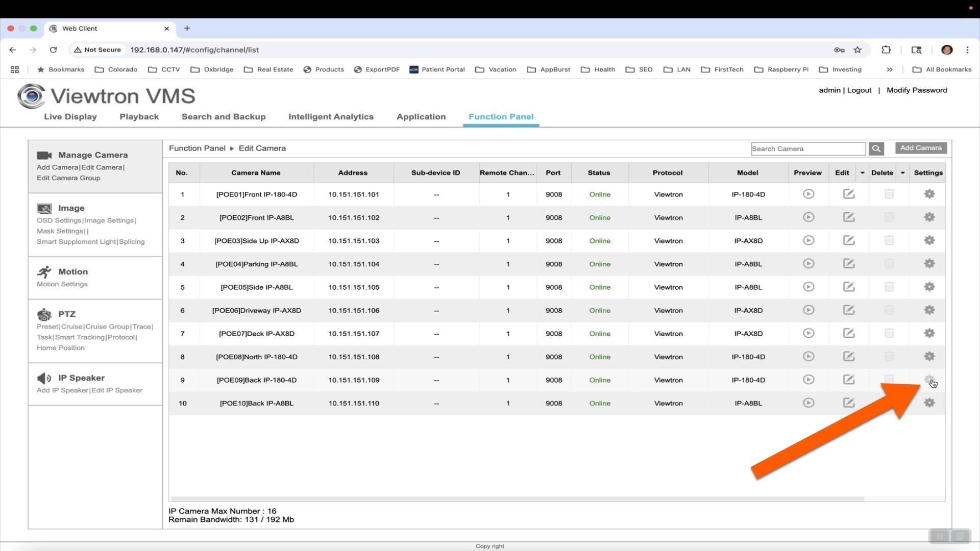The height and width of the screenshot is (551, 980).
Task: Open the Motion Settings link
Action: (62, 284)
